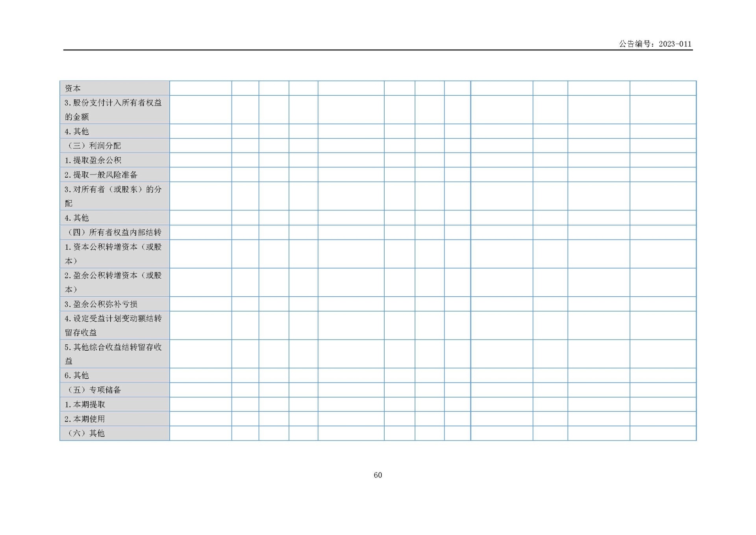Click the page number 60
Viewport: 756px width, 535px height.
(x=378, y=475)
